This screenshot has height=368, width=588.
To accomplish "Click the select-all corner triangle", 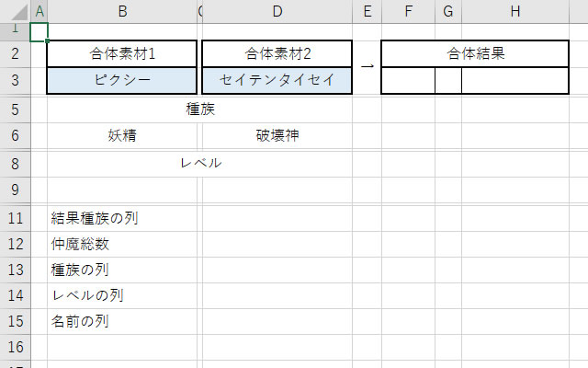I will click(x=15, y=11).
